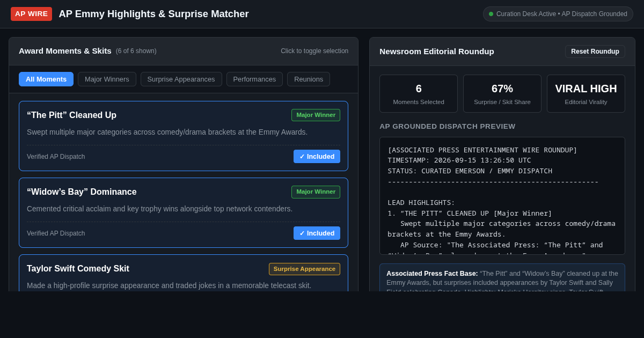
Task: Click Verified AP Dispatch on "Widow's Bay" card
Action: point(56,233)
